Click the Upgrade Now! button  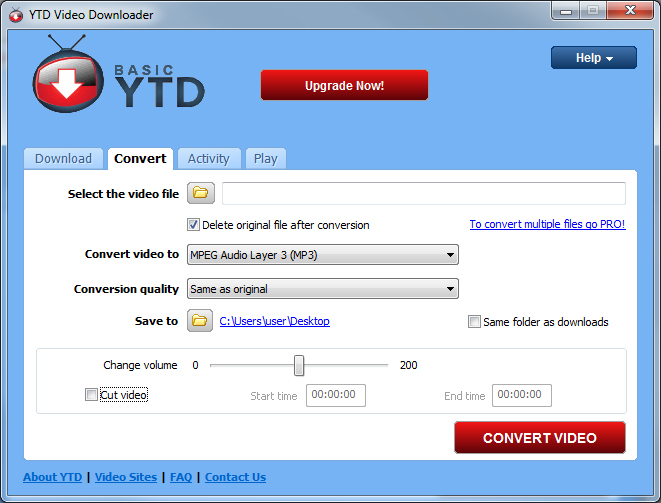(344, 85)
